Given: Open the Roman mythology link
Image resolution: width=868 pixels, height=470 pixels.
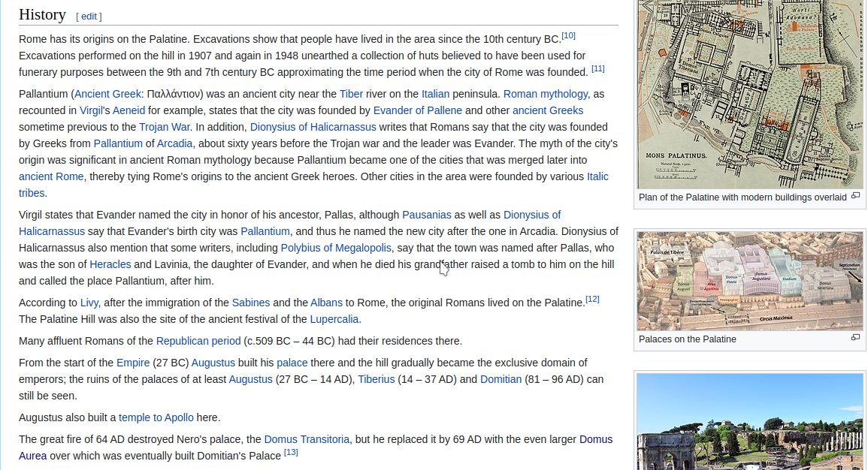Looking at the screenshot, I should 546,94.
